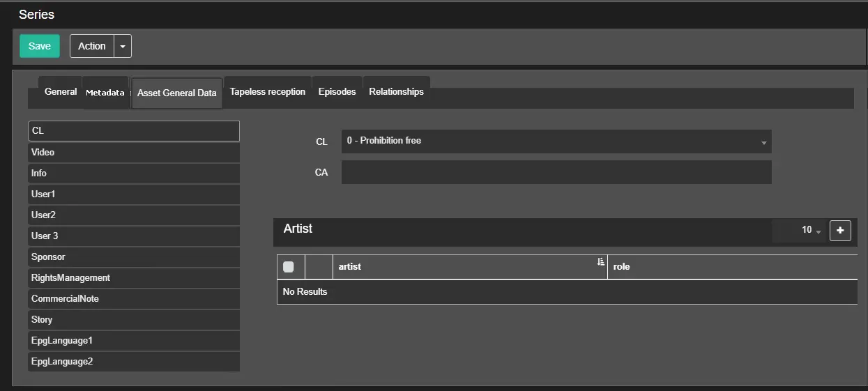Open the Action dropdown arrow
The width and height of the screenshot is (868, 391).
click(123, 46)
